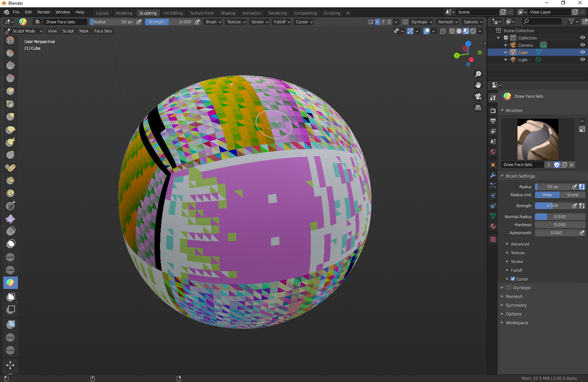Switch to the Shading workspace tab
Viewport: 588px width, 382px height.
[228, 13]
